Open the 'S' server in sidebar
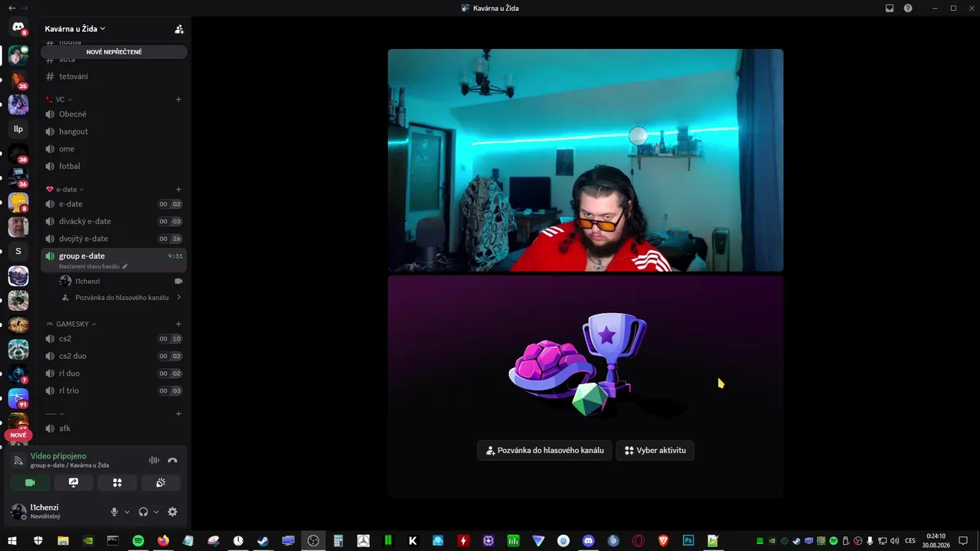The width and height of the screenshot is (980, 551). coord(18,251)
